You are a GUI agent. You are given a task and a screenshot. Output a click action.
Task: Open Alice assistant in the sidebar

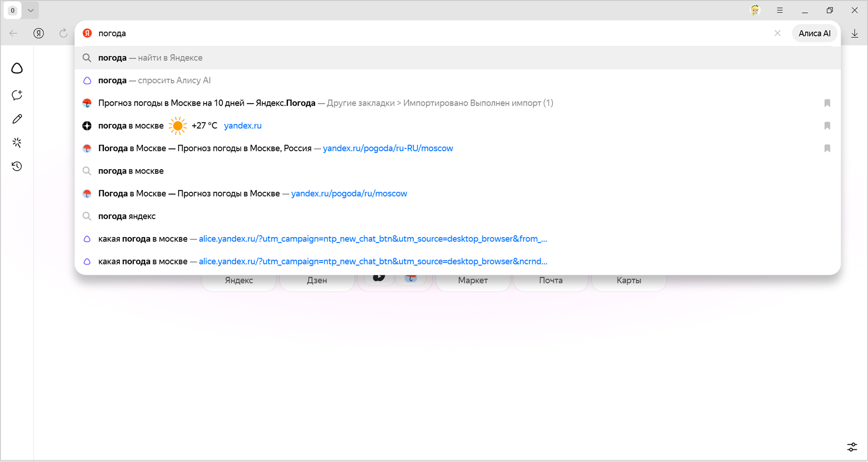[x=17, y=69]
